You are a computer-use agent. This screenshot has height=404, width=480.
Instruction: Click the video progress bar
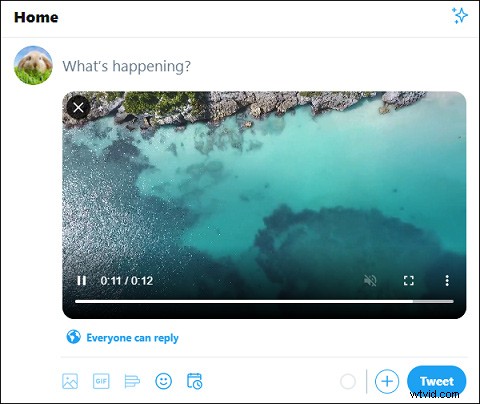(x=264, y=301)
